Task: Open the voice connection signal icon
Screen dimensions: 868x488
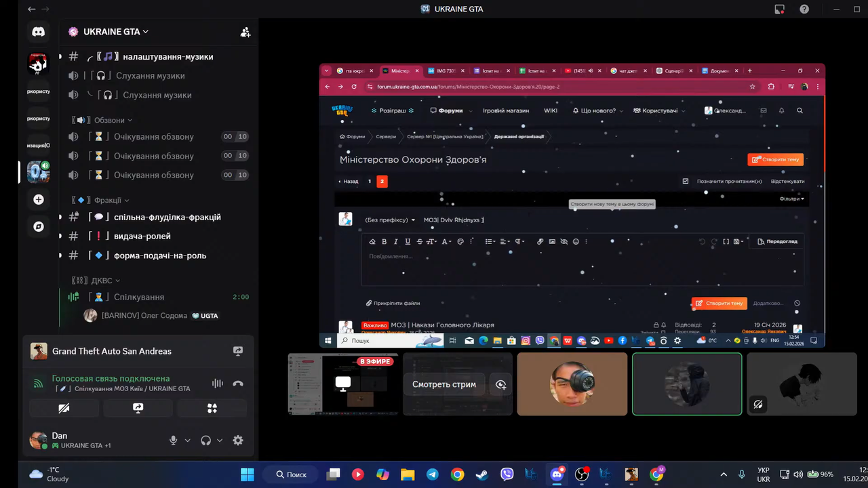Action: point(39,384)
